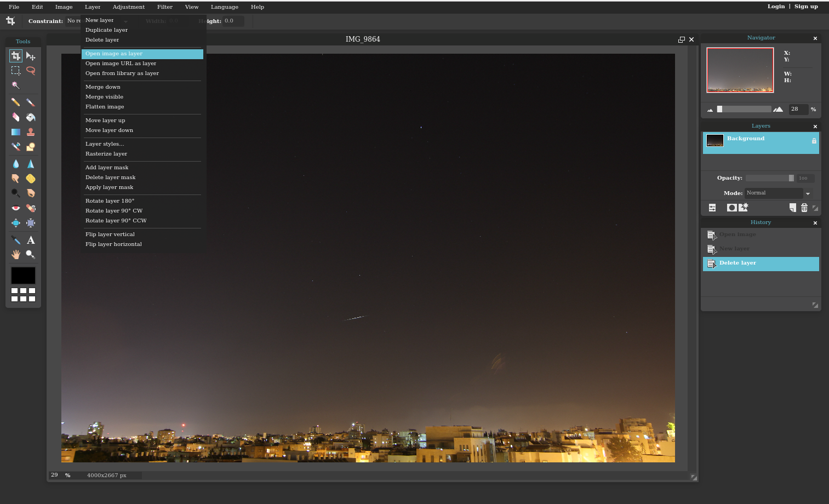This screenshot has height=504, width=829.
Task: Open the layer Mode dropdown arrow
Action: coord(808,193)
